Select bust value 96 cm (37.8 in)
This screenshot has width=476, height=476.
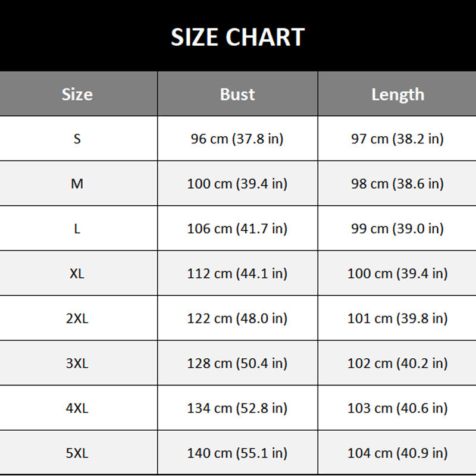tap(237, 139)
